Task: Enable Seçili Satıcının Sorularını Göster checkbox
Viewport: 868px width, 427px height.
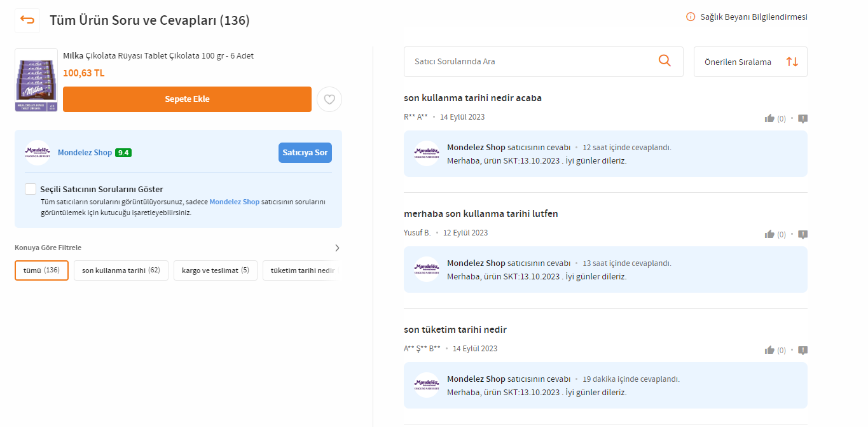Action: (x=31, y=189)
